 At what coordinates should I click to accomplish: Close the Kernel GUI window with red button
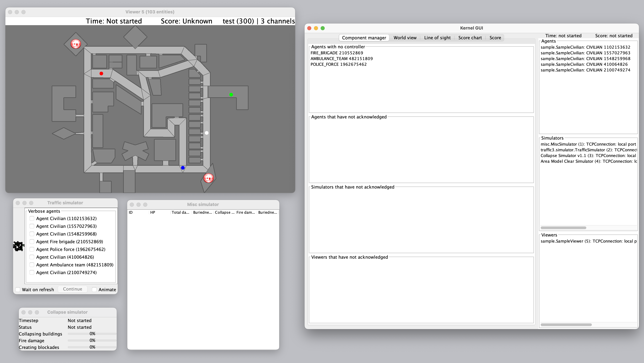click(309, 28)
